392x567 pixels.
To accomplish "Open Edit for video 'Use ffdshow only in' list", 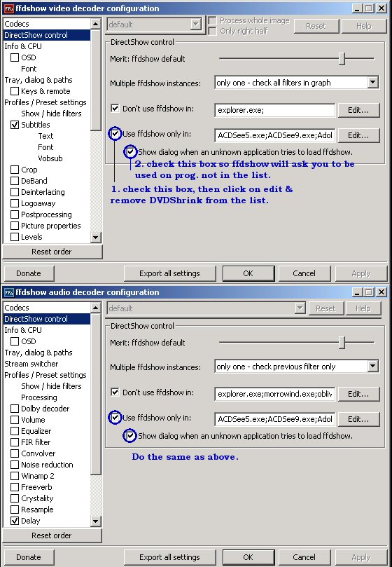I will pyautogui.click(x=359, y=135).
